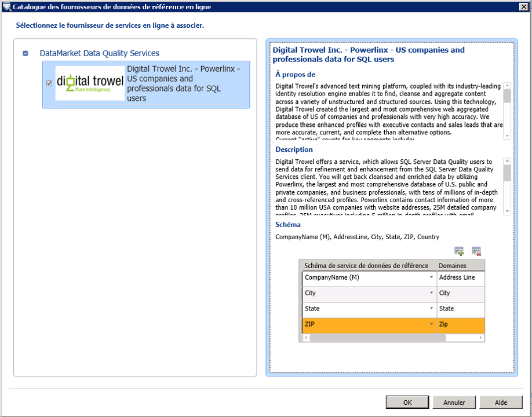
Task: Collapse the DataMarket Data Quality Services node
Action: coord(25,53)
